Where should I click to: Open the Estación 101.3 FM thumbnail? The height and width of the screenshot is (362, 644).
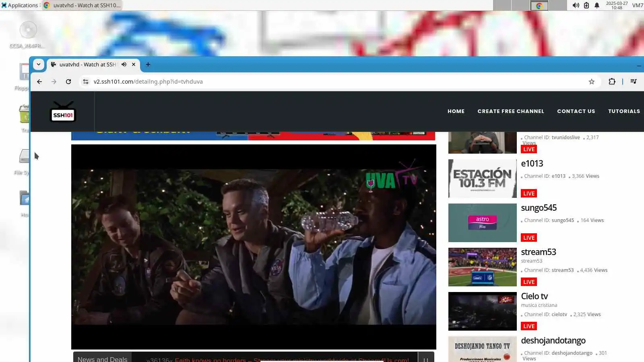[483, 179]
